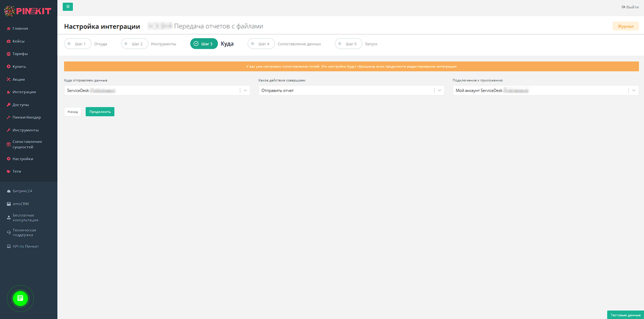Expand the Подключение к приложению dropdown
The width and height of the screenshot is (644, 319).
click(x=633, y=91)
